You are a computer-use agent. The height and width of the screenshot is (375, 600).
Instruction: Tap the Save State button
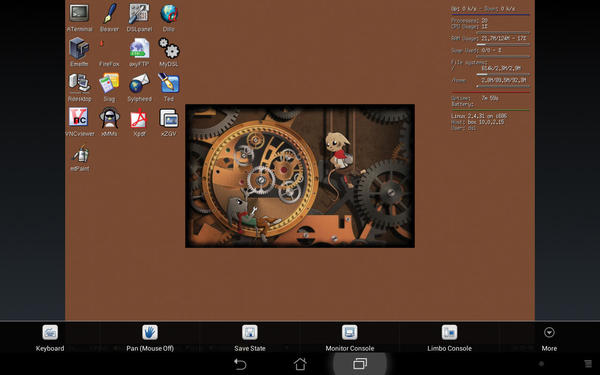[250, 338]
